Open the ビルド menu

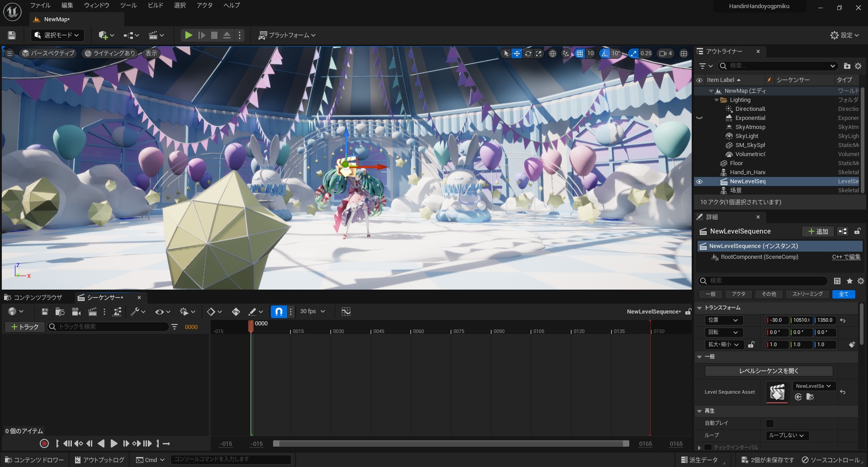(156, 5)
